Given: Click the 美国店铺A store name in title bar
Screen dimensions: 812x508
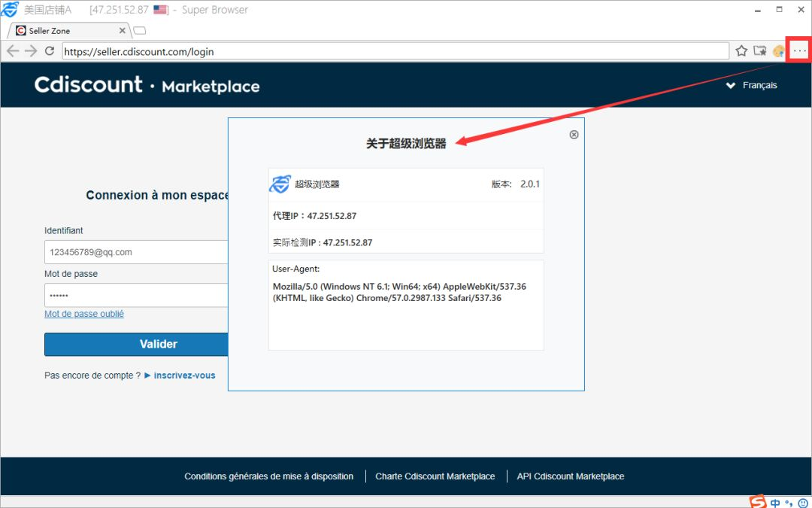Looking at the screenshot, I should [47, 10].
